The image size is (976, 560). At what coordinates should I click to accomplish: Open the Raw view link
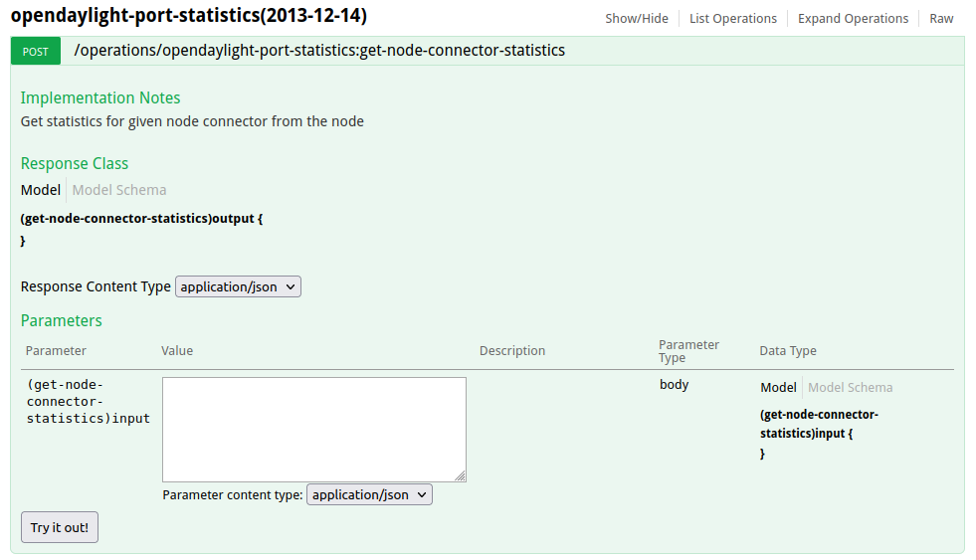(x=941, y=19)
